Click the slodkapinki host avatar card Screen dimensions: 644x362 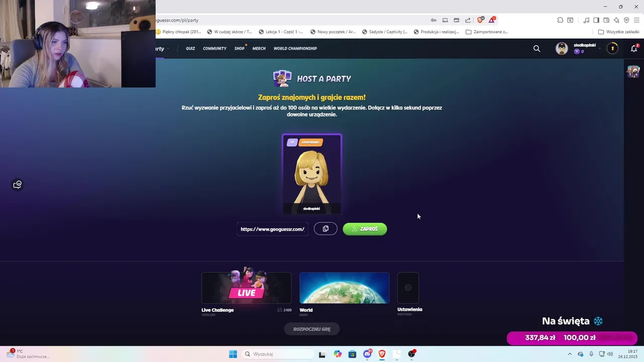(312, 174)
